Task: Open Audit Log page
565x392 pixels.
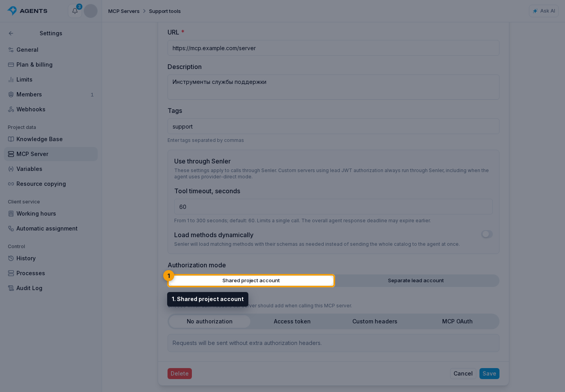Action: tap(51, 288)
